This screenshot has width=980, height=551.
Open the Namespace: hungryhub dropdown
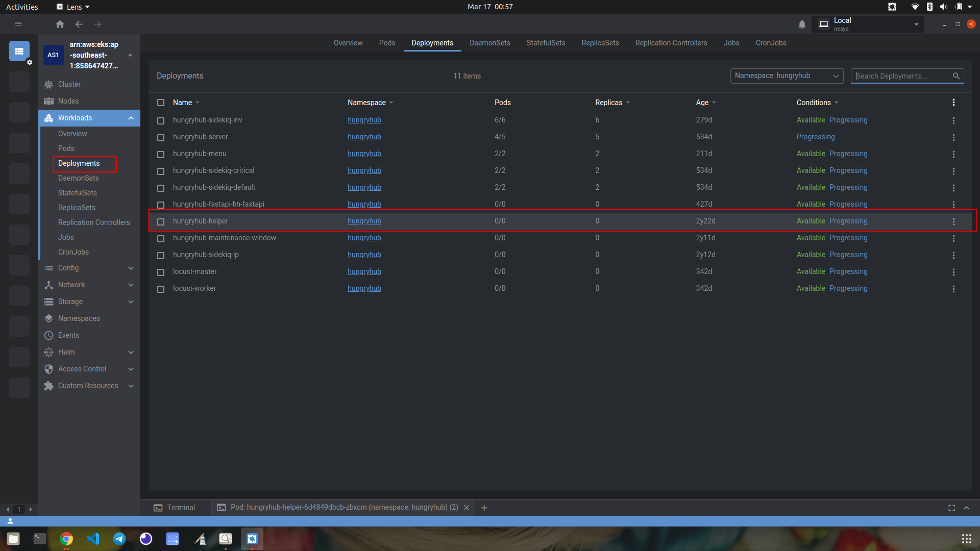pyautogui.click(x=786, y=76)
